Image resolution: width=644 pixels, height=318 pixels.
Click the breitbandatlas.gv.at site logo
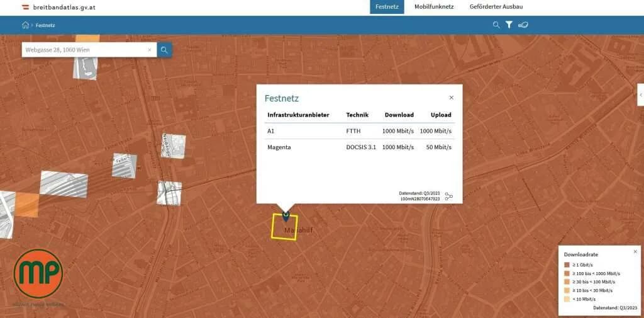58,7
